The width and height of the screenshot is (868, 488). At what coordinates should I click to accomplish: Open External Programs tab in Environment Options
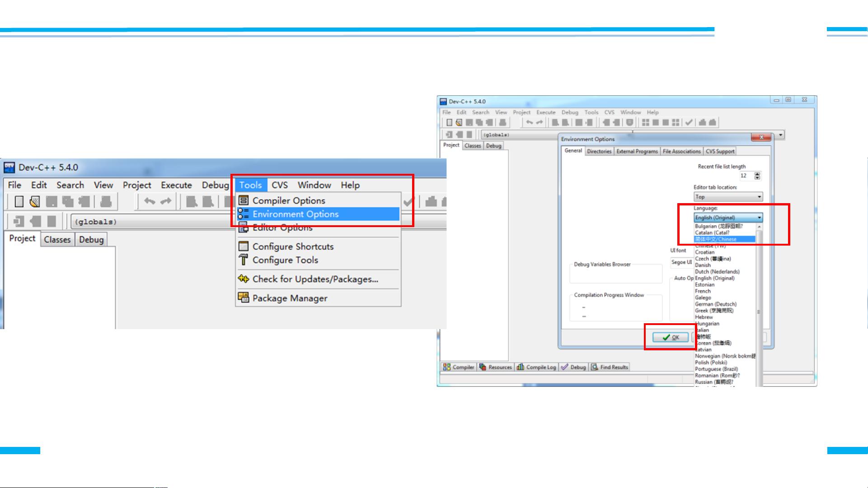pos(637,151)
